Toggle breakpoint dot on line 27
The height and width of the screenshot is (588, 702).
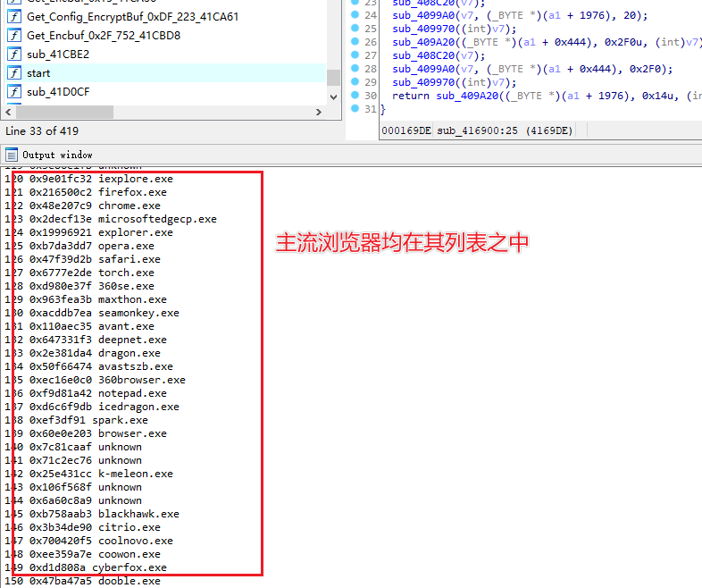355,55
